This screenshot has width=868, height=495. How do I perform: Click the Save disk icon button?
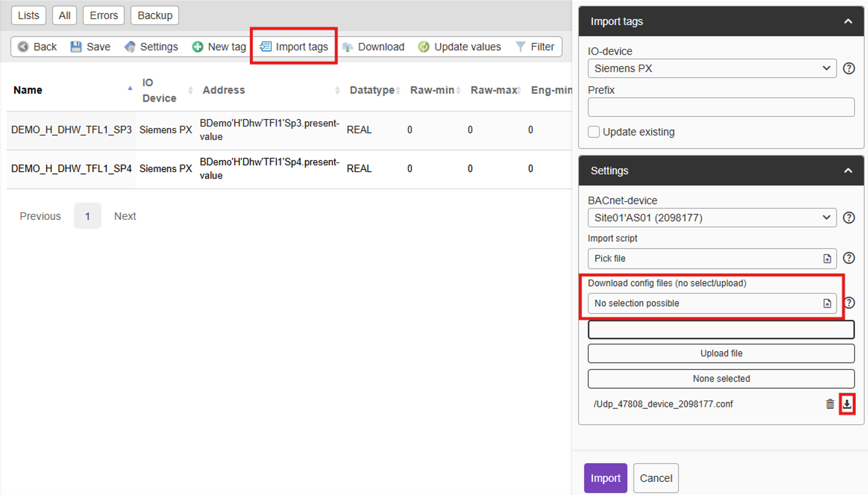coord(90,47)
